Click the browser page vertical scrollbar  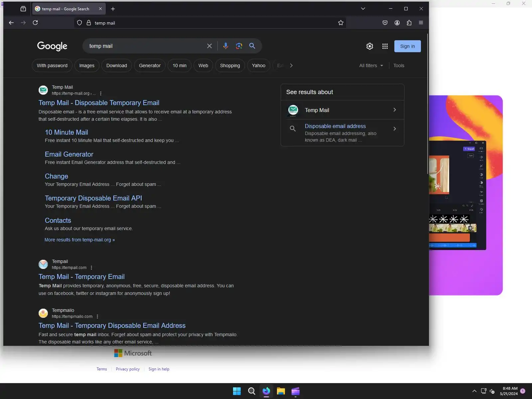tap(428, 103)
